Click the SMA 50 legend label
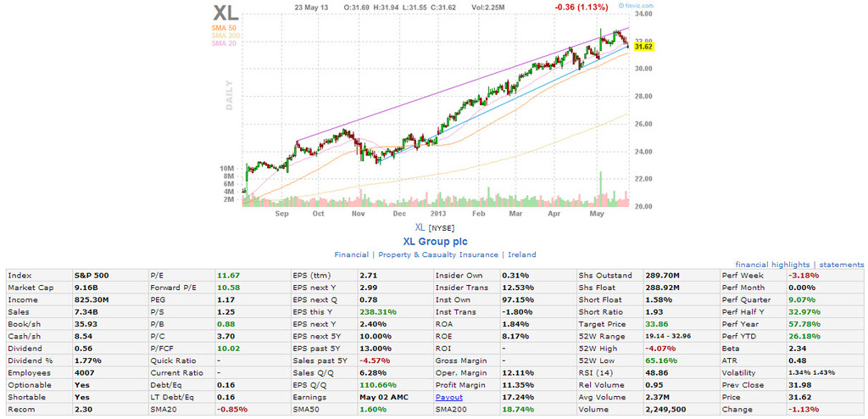 (x=224, y=28)
